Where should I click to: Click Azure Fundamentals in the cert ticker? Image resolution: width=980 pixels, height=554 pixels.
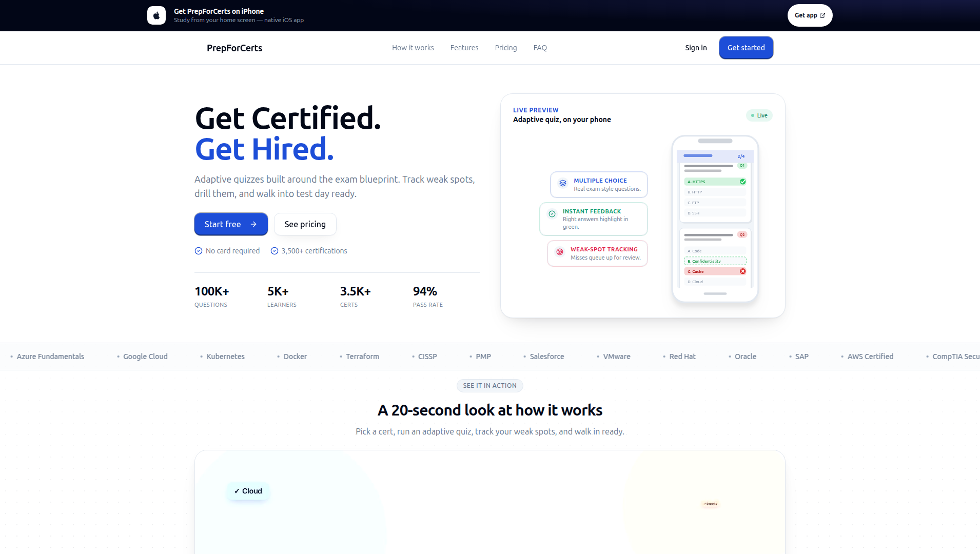50,357
